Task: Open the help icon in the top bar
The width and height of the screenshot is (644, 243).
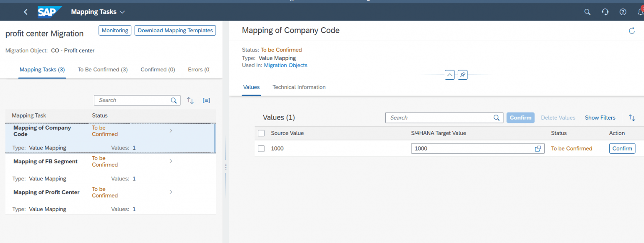Action: (x=623, y=12)
